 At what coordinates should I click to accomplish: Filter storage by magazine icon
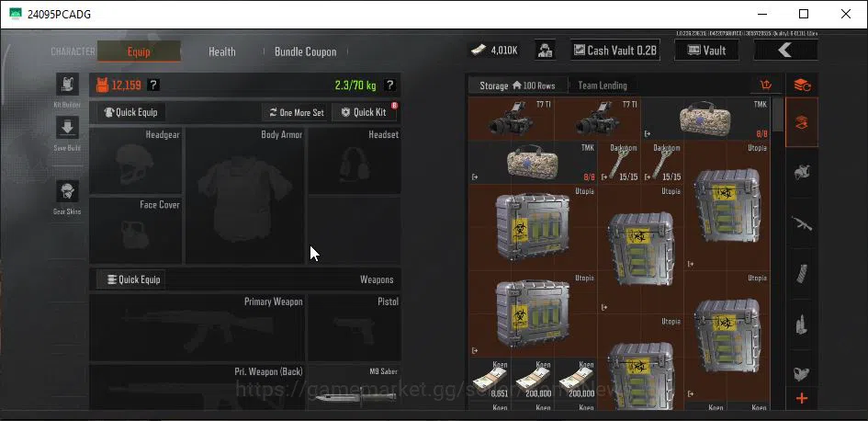(802, 274)
